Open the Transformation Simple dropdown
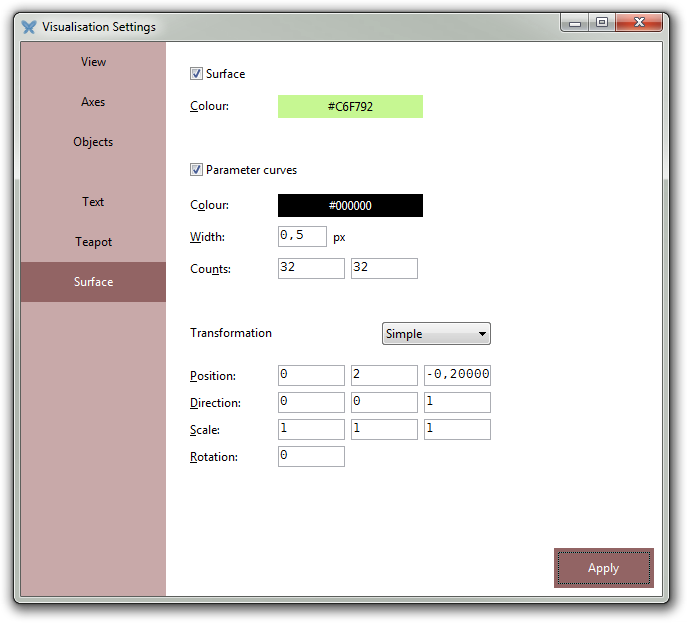The height and width of the screenshot is (623, 687). (x=436, y=334)
